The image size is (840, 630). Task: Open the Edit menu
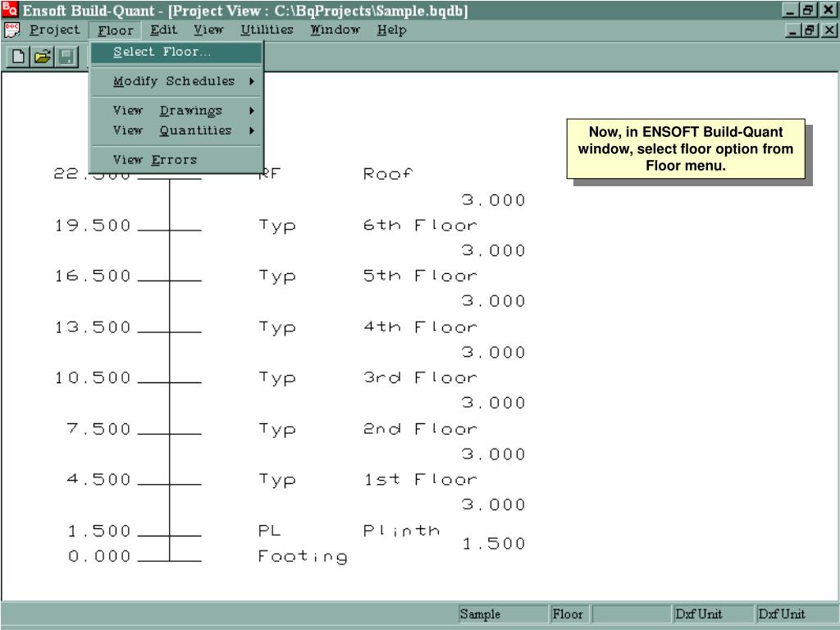tap(163, 30)
